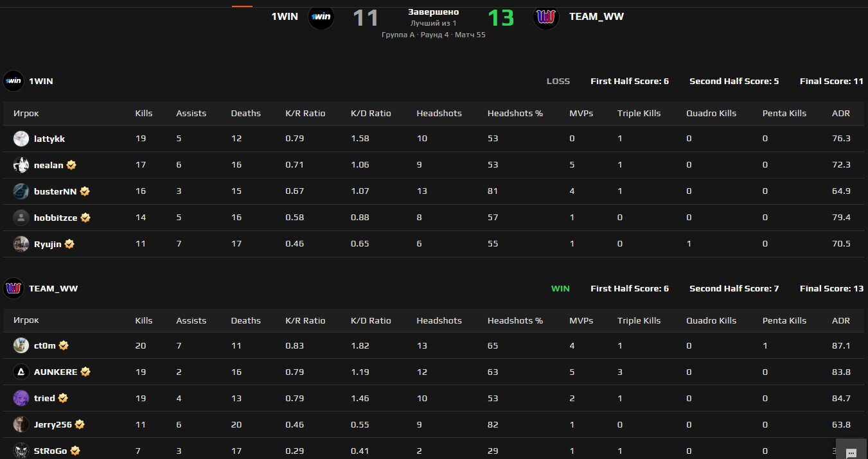Click StRoGo's avatar
Viewport: 868px width, 459px height.
[21, 451]
